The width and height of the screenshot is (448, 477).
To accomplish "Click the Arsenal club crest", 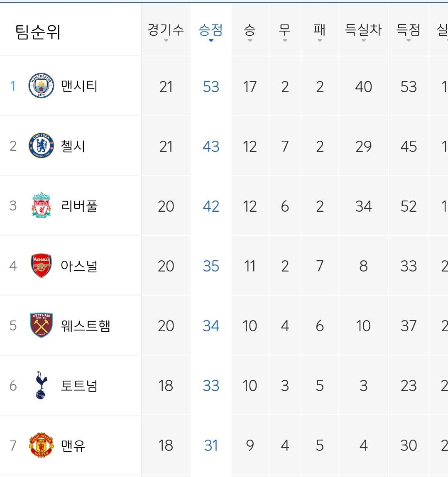I will pyautogui.click(x=41, y=265).
